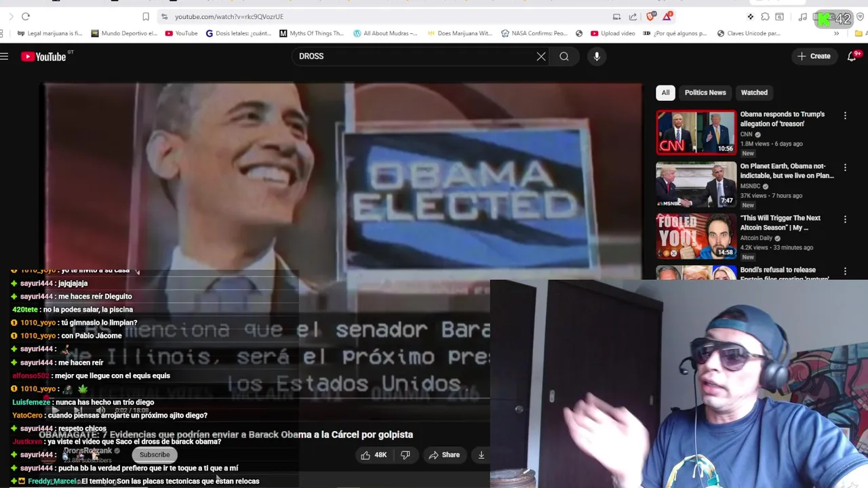
Task: Play the video using the play control
Action: coord(56,410)
